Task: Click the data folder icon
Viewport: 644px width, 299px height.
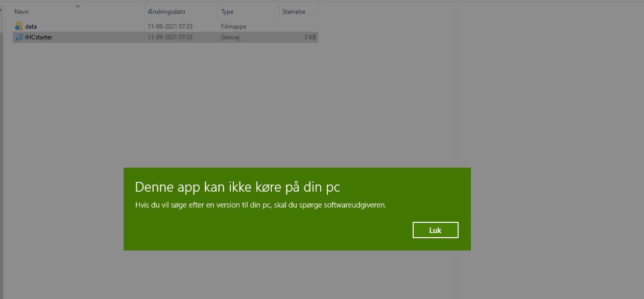Action: [19, 27]
